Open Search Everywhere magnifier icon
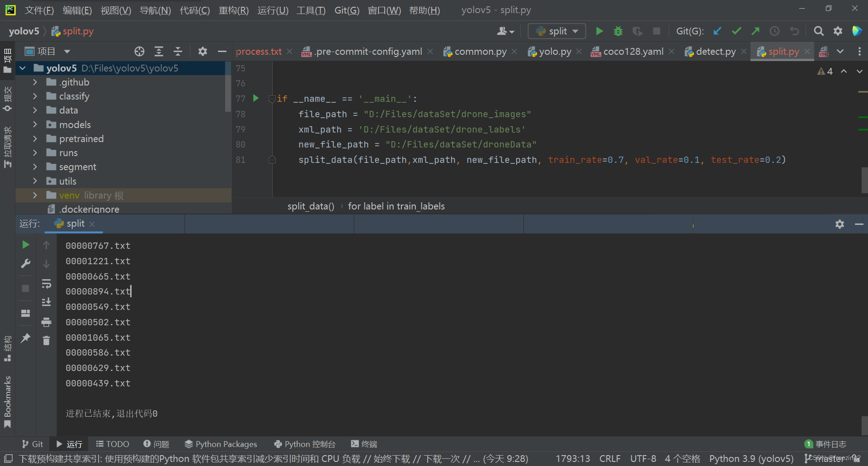This screenshot has height=466, width=868. tap(818, 31)
